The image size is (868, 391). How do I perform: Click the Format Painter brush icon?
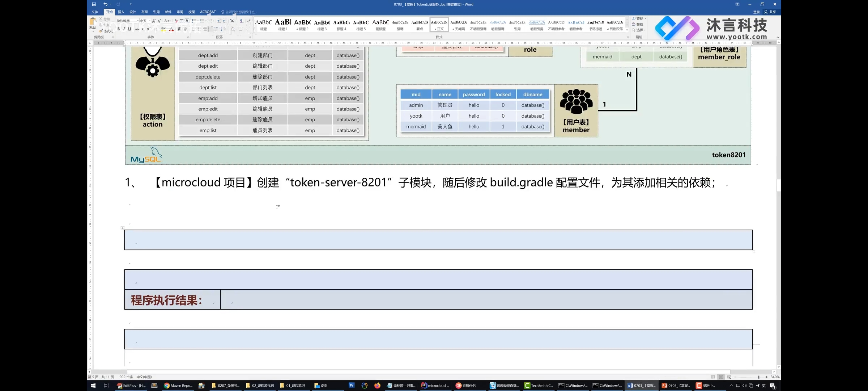coord(101,31)
